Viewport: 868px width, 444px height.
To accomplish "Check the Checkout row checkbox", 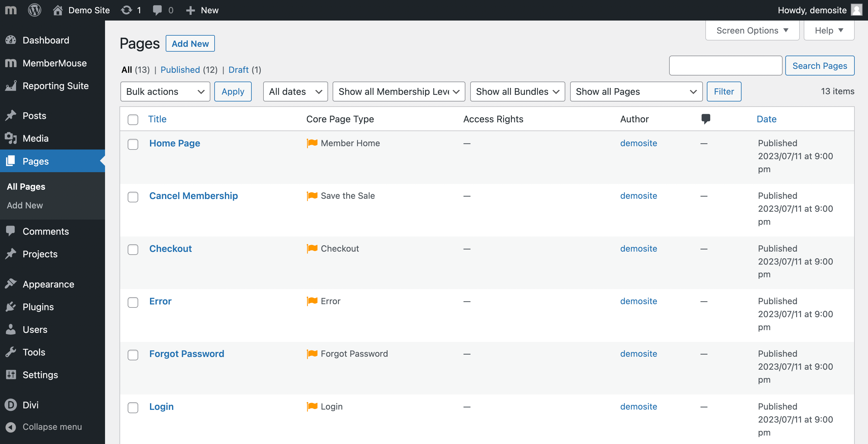I will pyautogui.click(x=133, y=249).
